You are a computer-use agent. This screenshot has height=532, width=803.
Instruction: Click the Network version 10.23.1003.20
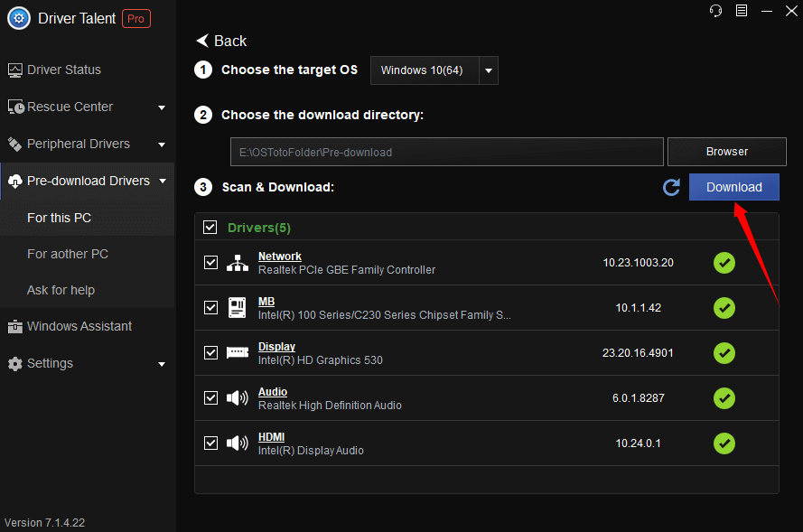(x=638, y=263)
